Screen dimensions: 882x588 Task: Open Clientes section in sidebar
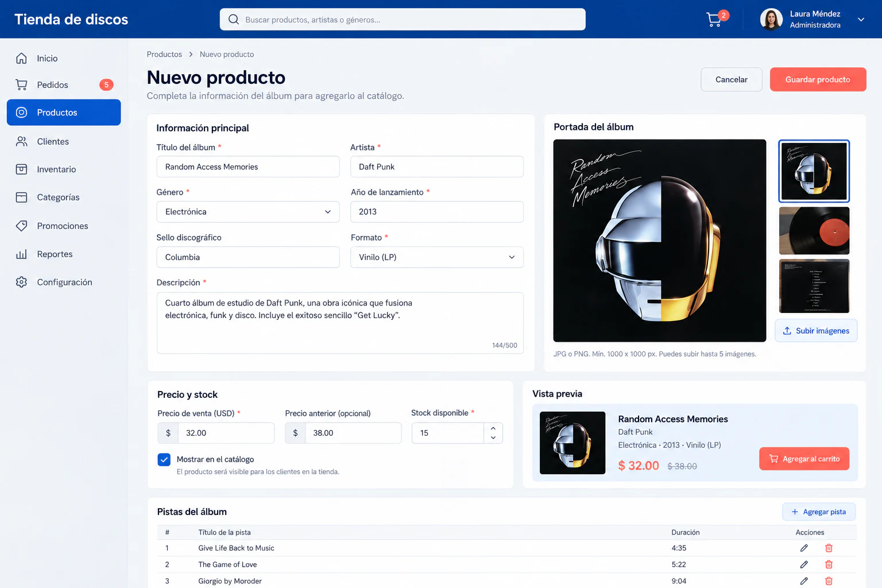point(64,141)
